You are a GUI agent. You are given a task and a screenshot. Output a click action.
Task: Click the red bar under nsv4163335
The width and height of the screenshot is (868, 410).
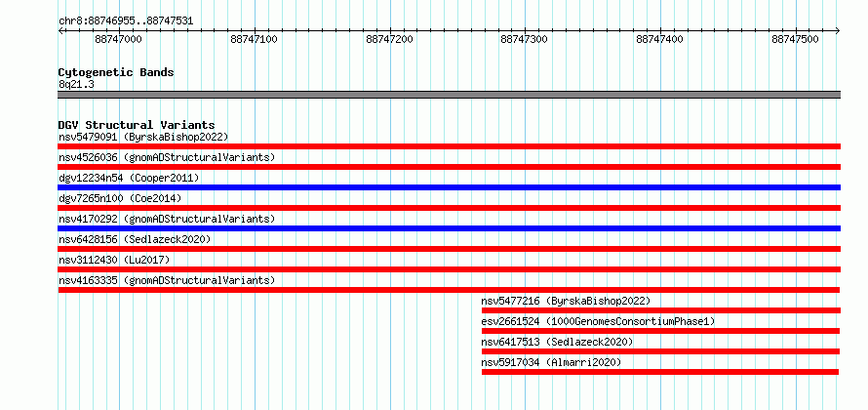click(449, 290)
